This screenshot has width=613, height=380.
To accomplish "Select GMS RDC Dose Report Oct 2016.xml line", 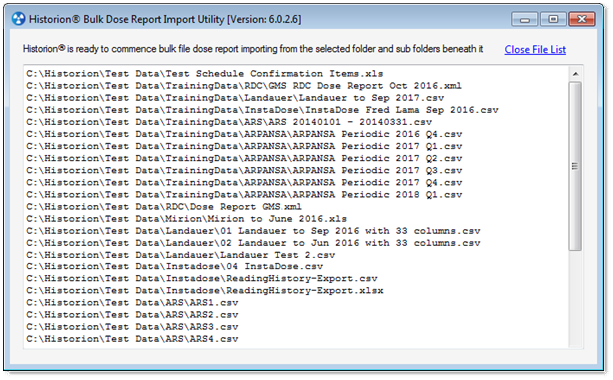I will (244, 86).
